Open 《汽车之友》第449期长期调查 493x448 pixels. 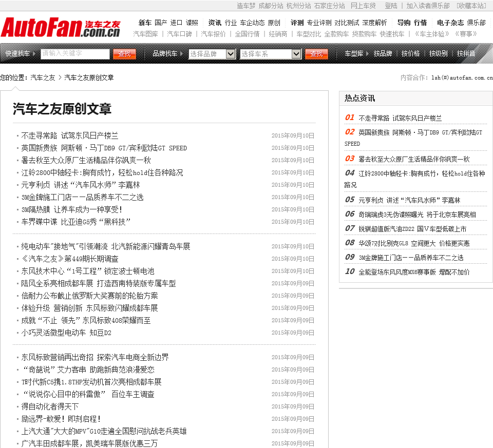70,259
